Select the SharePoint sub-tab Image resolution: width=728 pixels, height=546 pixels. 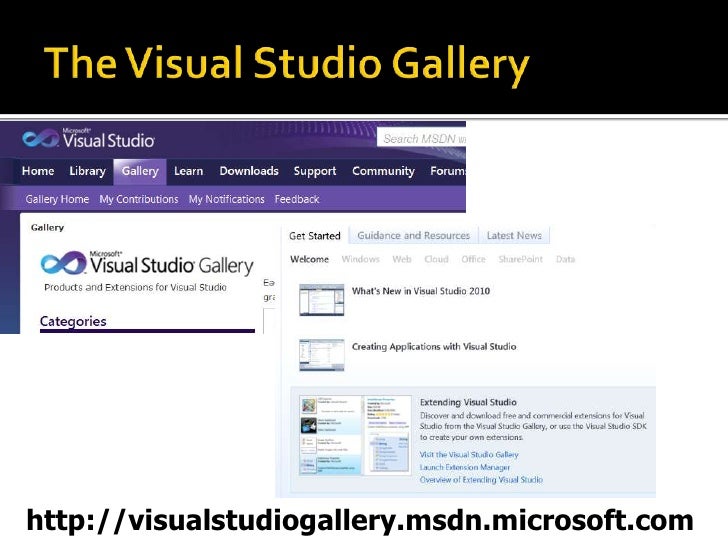click(520, 259)
